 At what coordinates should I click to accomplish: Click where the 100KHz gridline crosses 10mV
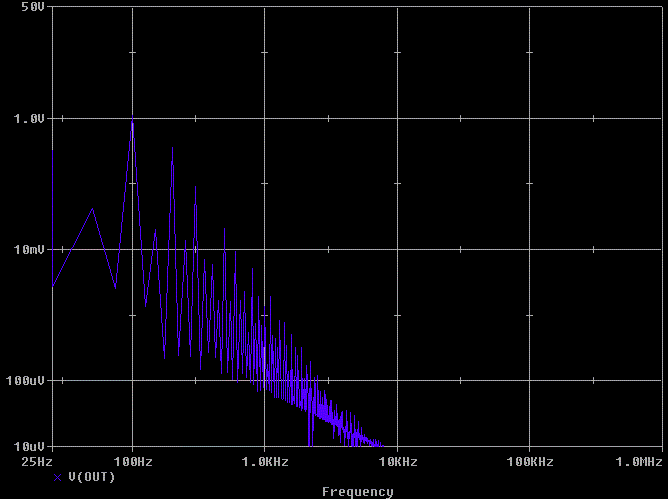point(529,249)
